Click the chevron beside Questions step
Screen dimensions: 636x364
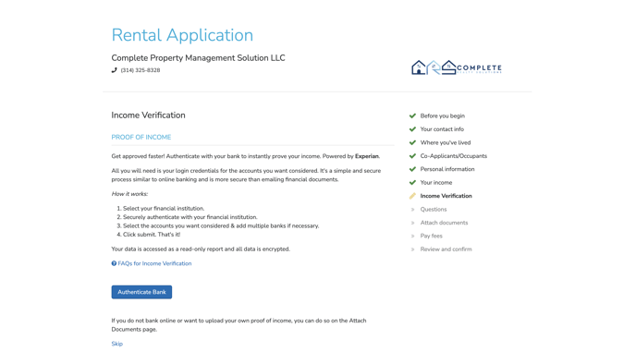point(412,210)
